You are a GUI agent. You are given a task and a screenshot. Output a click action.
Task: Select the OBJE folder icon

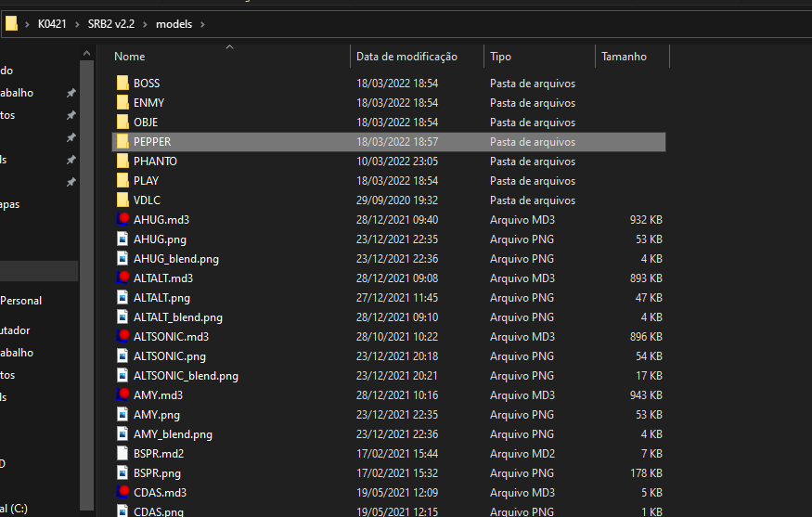tap(122, 123)
